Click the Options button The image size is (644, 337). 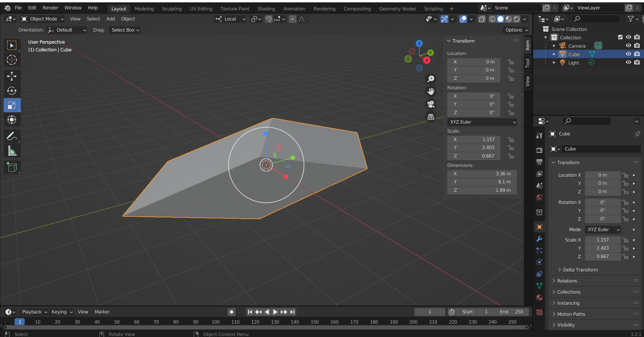pyautogui.click(x=516, y=30)
